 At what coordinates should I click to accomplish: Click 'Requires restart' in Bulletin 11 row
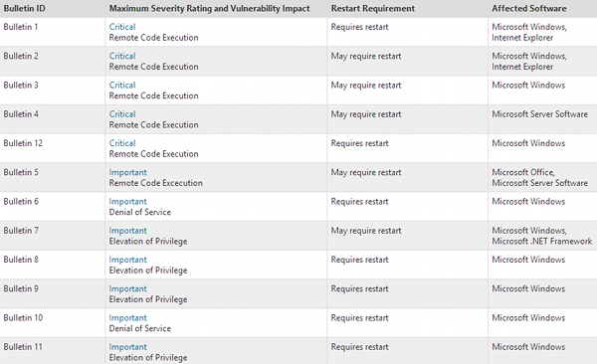tap(359, 347)
